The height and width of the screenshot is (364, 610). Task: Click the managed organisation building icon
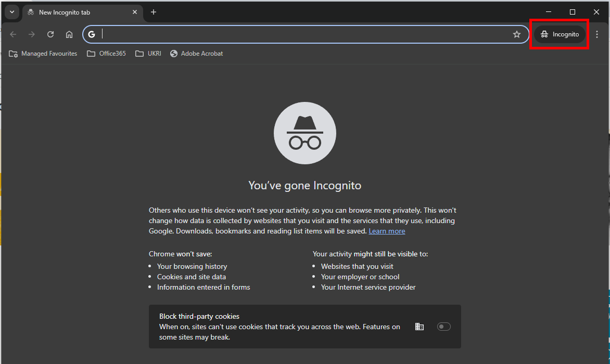pyautogui.click(x=420, y=327)
